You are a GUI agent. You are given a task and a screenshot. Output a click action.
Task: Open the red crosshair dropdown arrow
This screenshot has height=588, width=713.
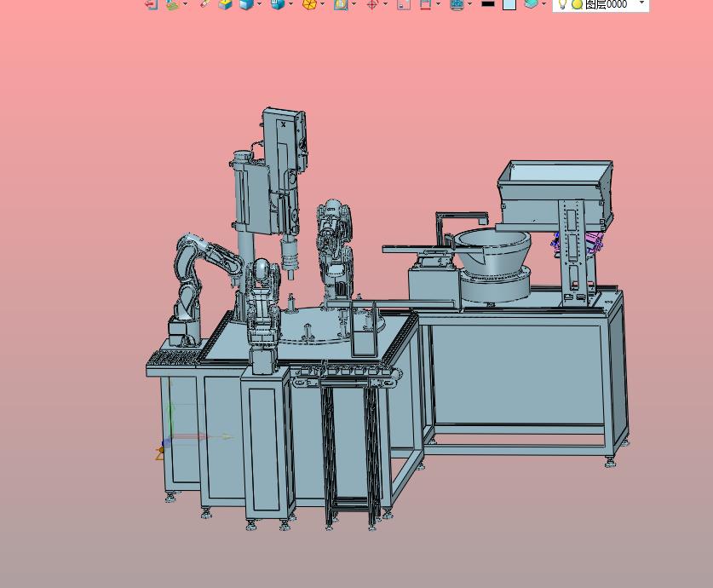[386, 4]
